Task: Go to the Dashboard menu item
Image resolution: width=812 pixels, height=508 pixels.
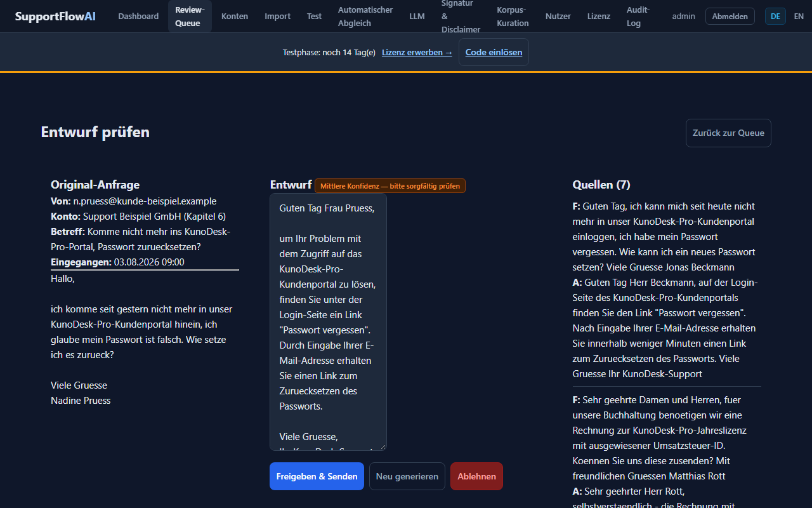Action: point(138,17)
